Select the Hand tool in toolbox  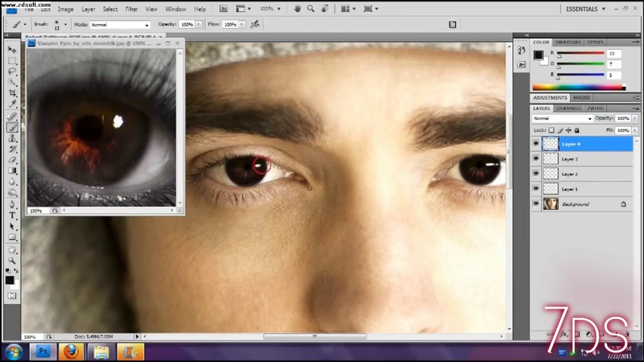coord(12,249)
